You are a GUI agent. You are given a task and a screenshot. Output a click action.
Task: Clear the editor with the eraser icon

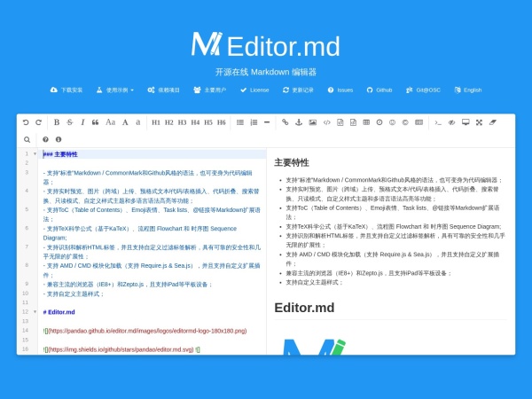[493, 122]
